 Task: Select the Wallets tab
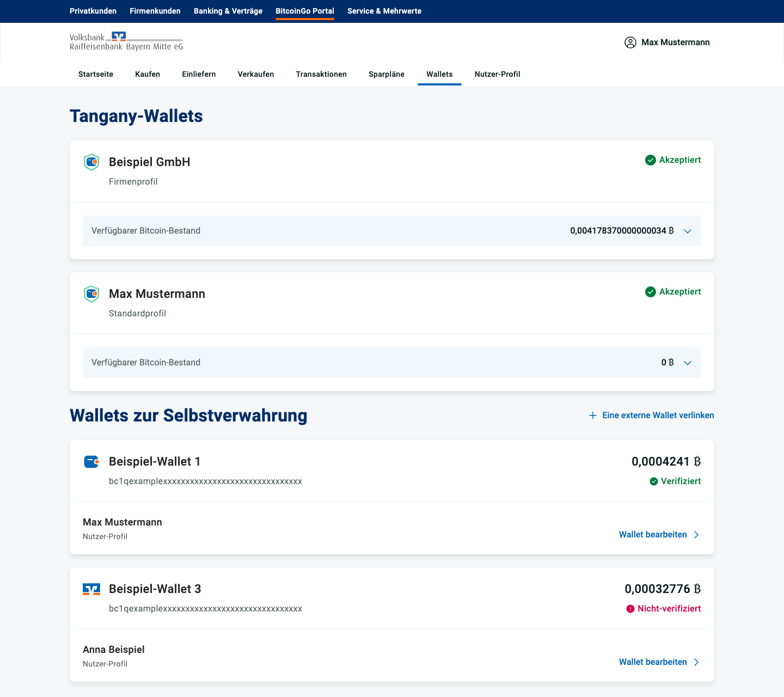coord(439,74)
